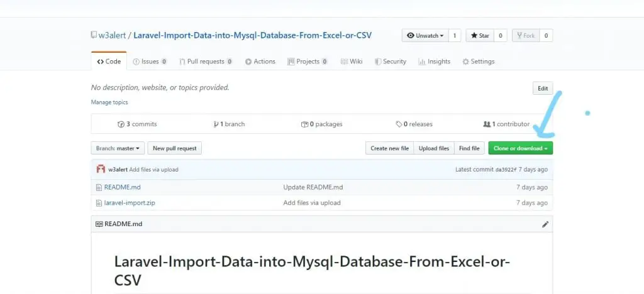Click the New pull request button

click(175, 148)
